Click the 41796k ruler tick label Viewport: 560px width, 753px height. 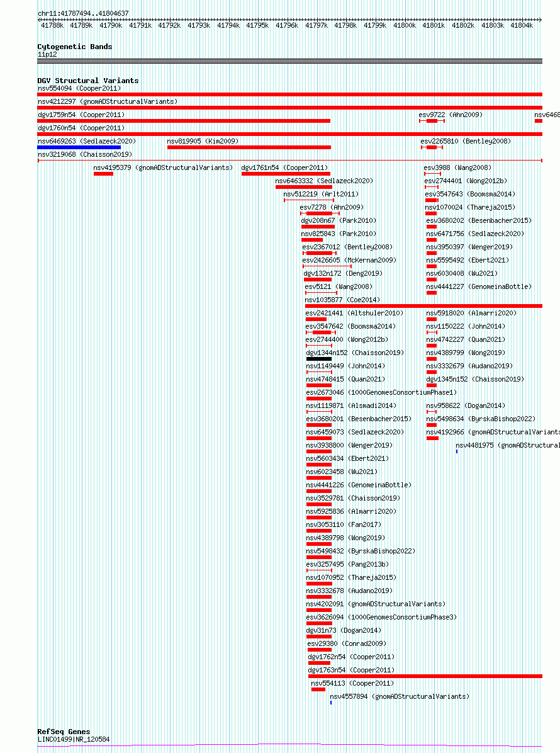[287, 25]
